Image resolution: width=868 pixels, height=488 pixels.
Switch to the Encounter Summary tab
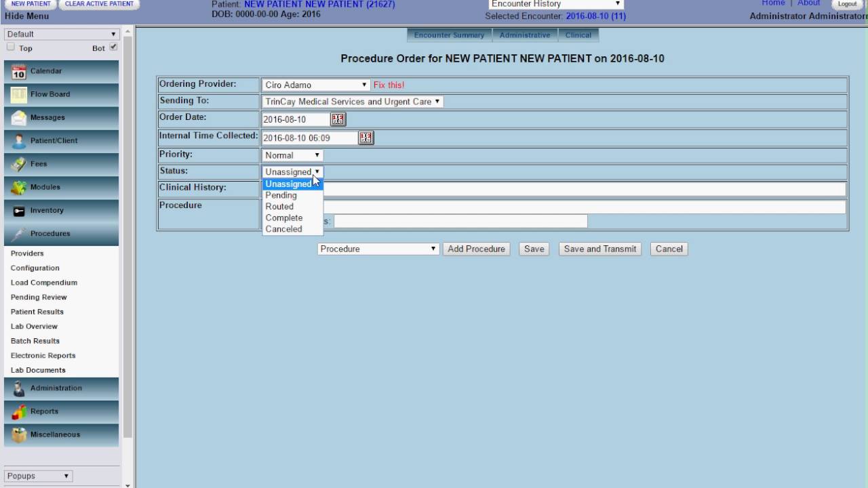click(x=449, y=35)
